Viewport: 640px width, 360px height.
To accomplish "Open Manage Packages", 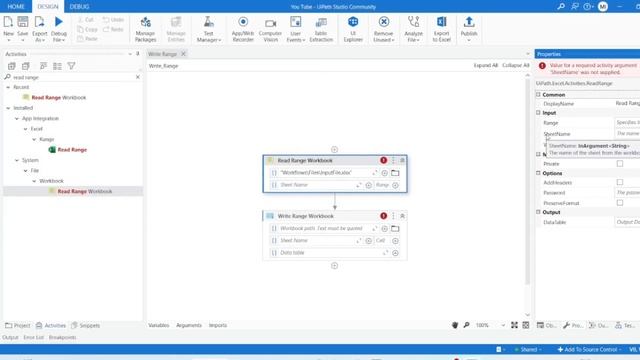I will pyautogui.click(x=145, y=29).
